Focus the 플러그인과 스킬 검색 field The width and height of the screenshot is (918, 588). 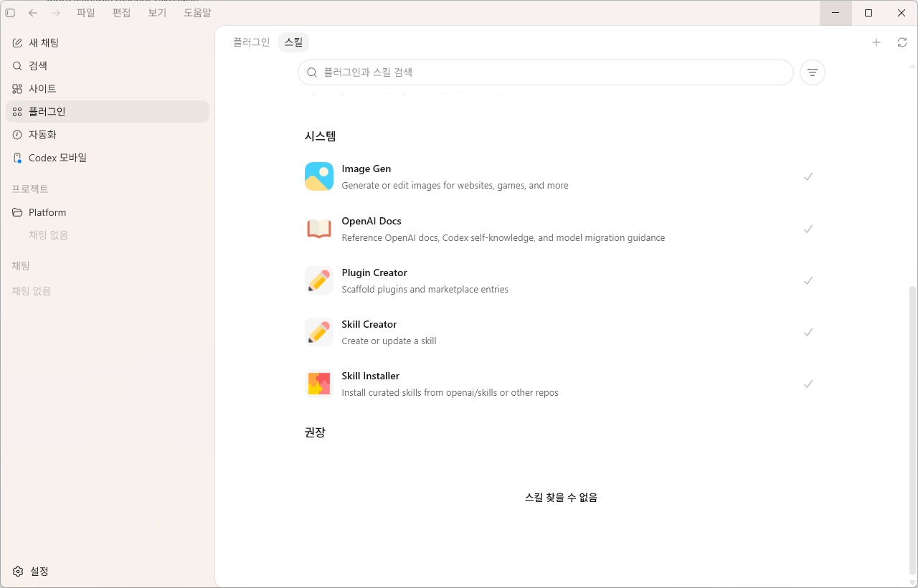(546, 72)
